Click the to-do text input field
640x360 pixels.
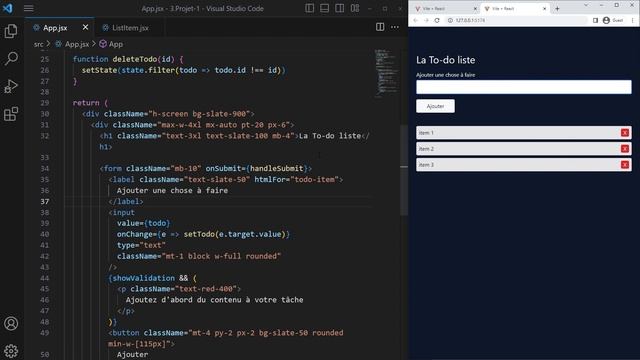point(524,87)
